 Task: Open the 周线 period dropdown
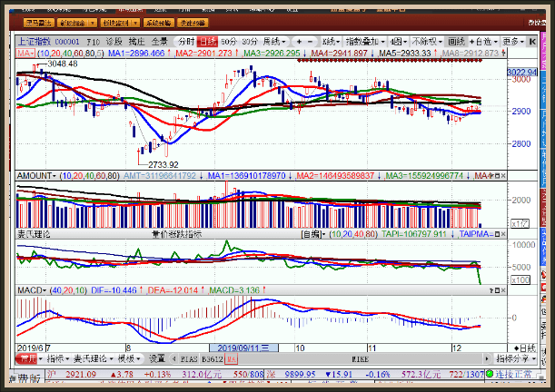click(x=273, y=42)
